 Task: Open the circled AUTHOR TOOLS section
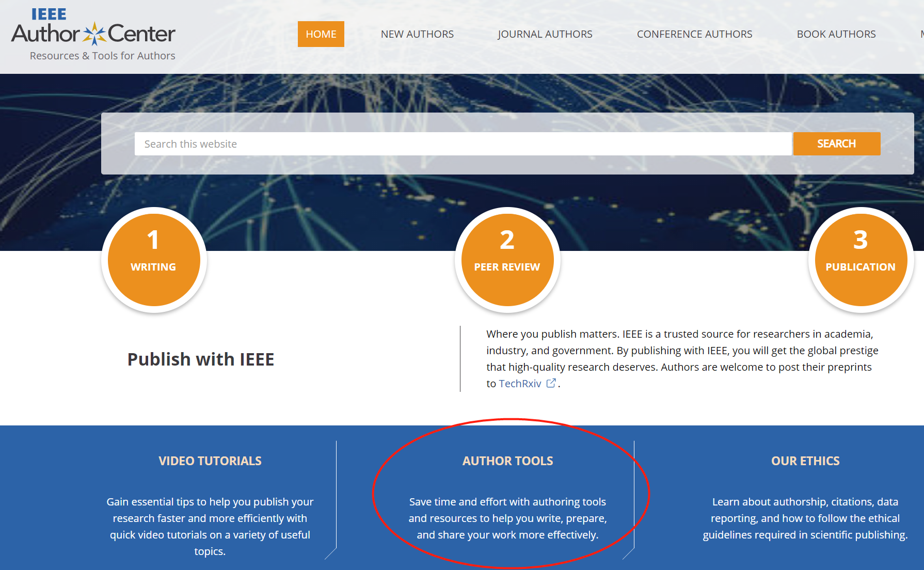(x=508, y=461)
